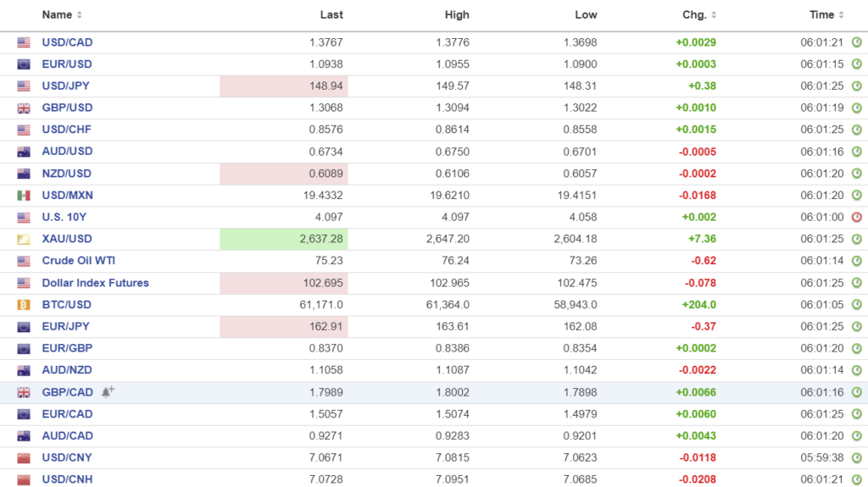Open the EUR/USD pair link
This screenshot has height=487, width=868.
(67, 64)
